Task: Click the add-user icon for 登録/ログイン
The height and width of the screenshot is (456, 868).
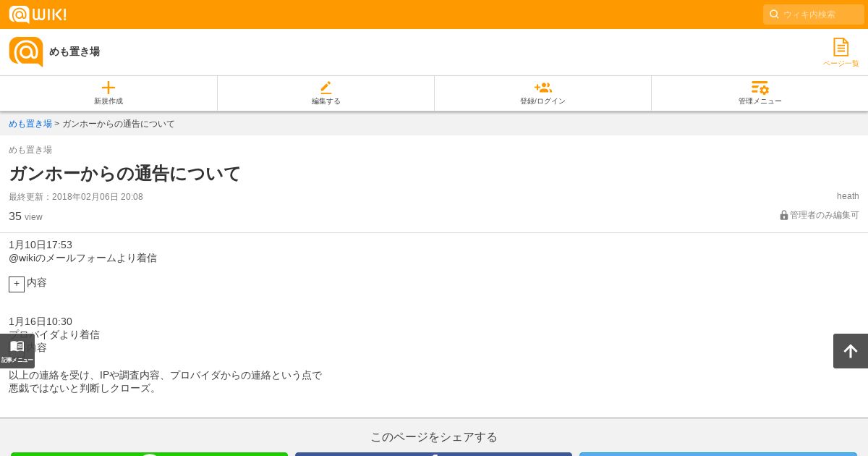Action: pyautogui.click(x=542, y=88)
